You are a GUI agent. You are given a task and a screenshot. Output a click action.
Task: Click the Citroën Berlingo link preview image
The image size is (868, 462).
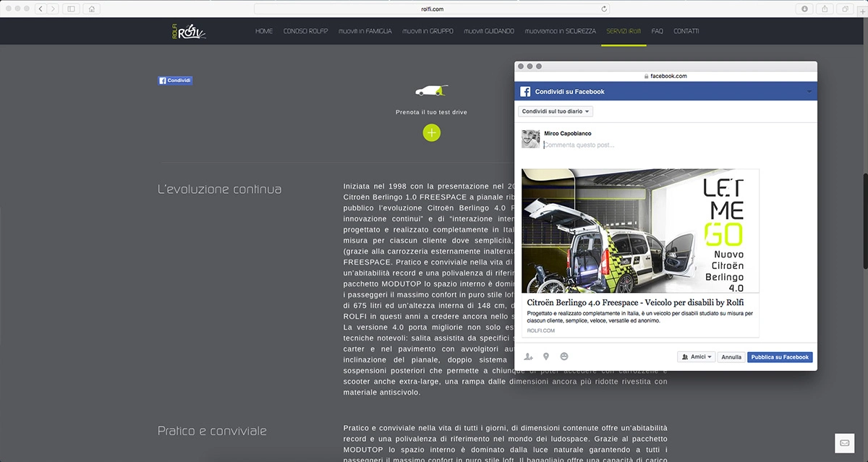tap(640, 231)
